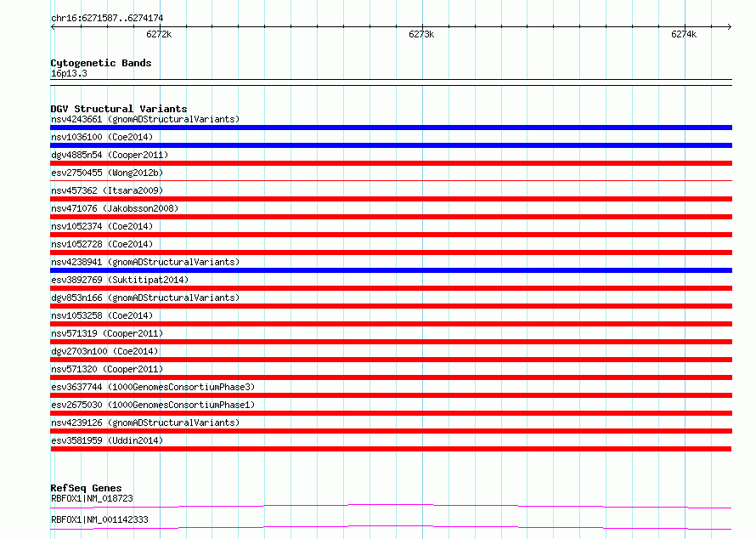Screen dimensions: 756x539
Task: Click the nsv1036100 (Coe2014) label
Action: pyautogui.click(x=102, y=137)
